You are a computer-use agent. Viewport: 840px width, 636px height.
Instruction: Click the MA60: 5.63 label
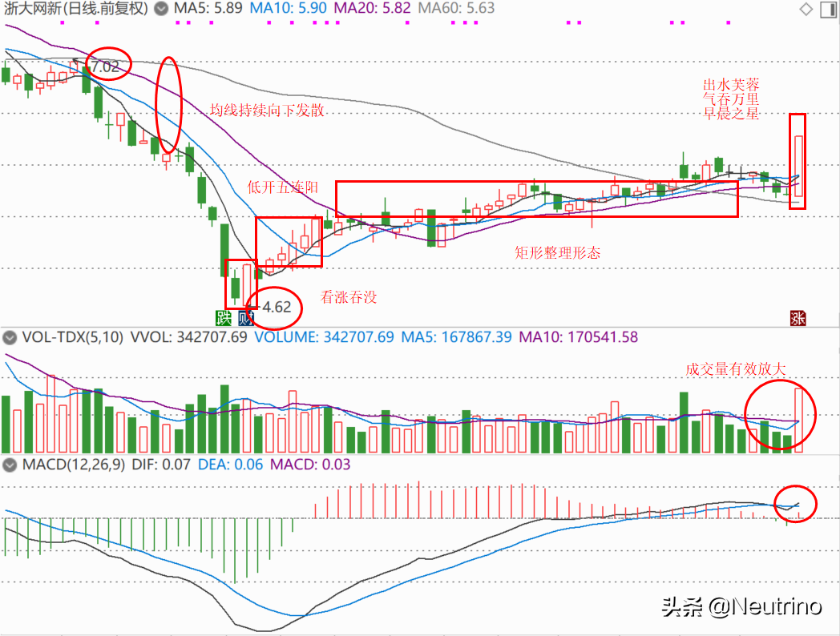click(x=456, y=9)
